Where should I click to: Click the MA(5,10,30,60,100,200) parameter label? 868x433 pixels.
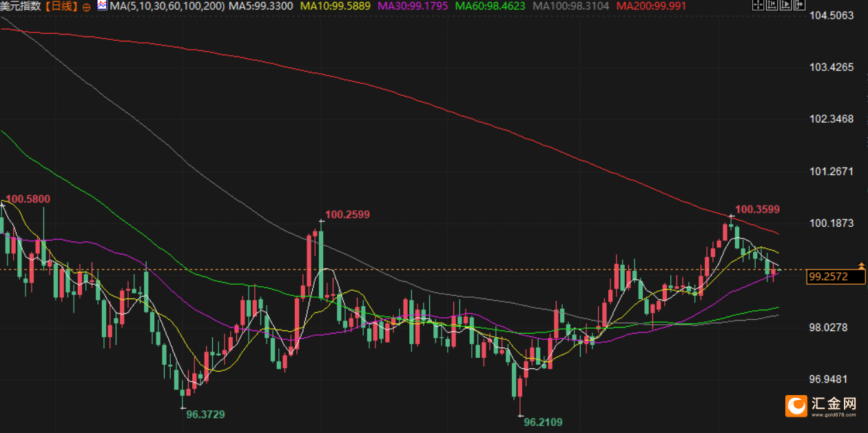tap(167, 6)
